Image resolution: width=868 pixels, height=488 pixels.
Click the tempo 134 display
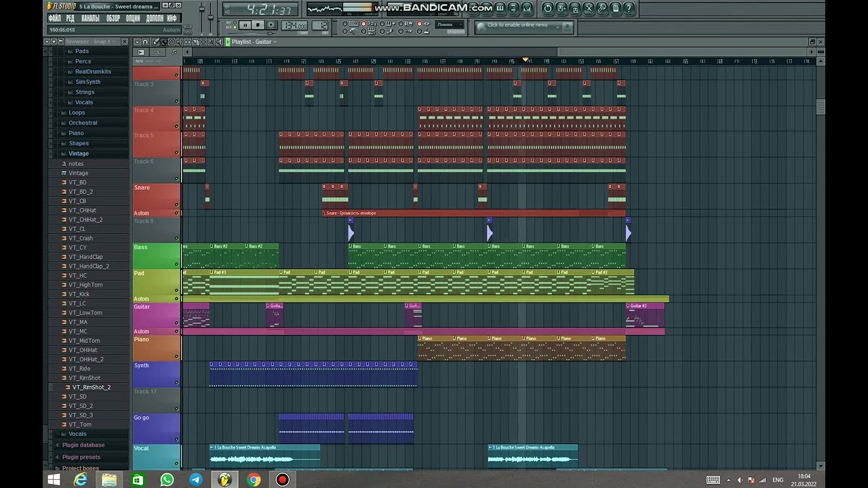(294, 25)
